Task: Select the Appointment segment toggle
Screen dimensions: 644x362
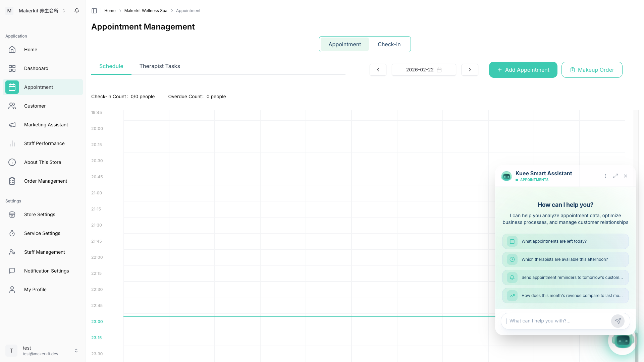Action: 344,44
